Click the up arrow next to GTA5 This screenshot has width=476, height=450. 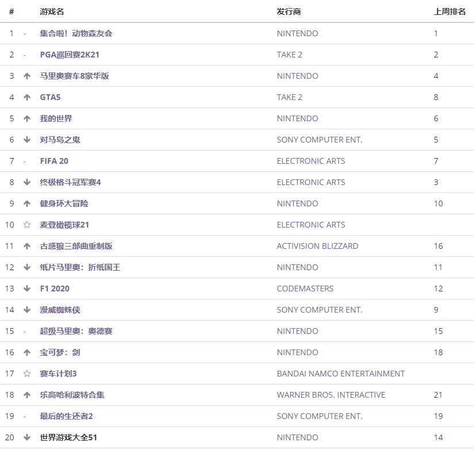coord(26,97)
